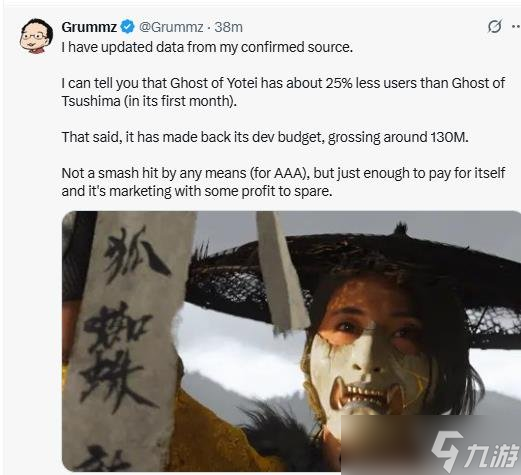Open the Grummz cartoon profile avatar
521x475 pixels.
tap(36, 36)
